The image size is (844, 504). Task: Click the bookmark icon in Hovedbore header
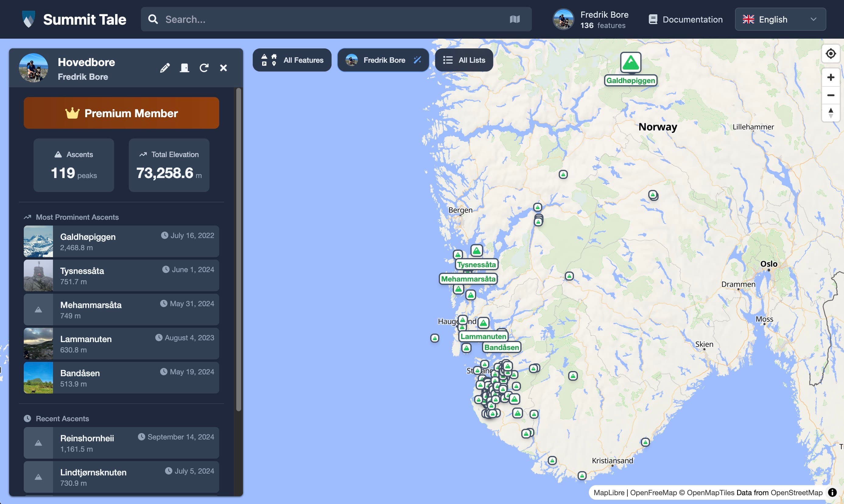185,68
